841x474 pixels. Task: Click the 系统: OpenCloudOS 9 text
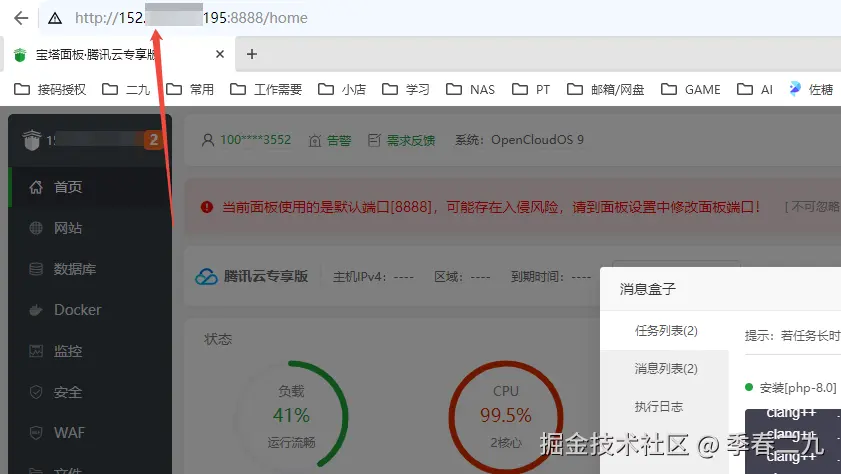[x=519, y=140]
